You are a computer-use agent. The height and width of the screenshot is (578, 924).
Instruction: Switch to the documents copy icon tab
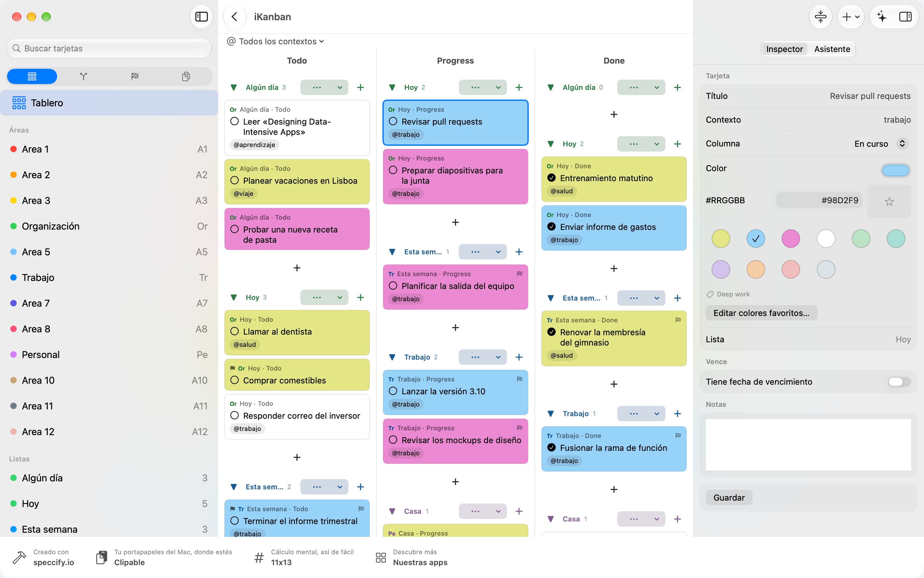[186, 76]
